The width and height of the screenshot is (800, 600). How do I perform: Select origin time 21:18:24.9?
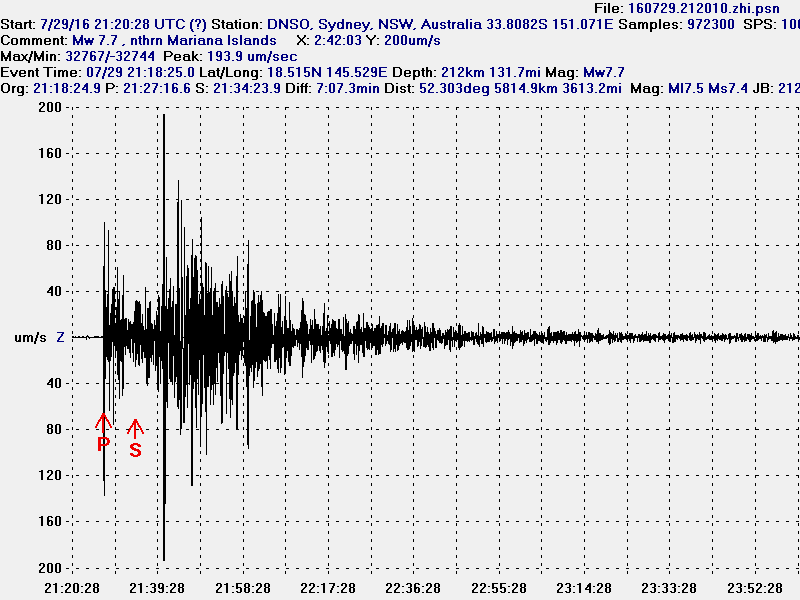(67, 88)
